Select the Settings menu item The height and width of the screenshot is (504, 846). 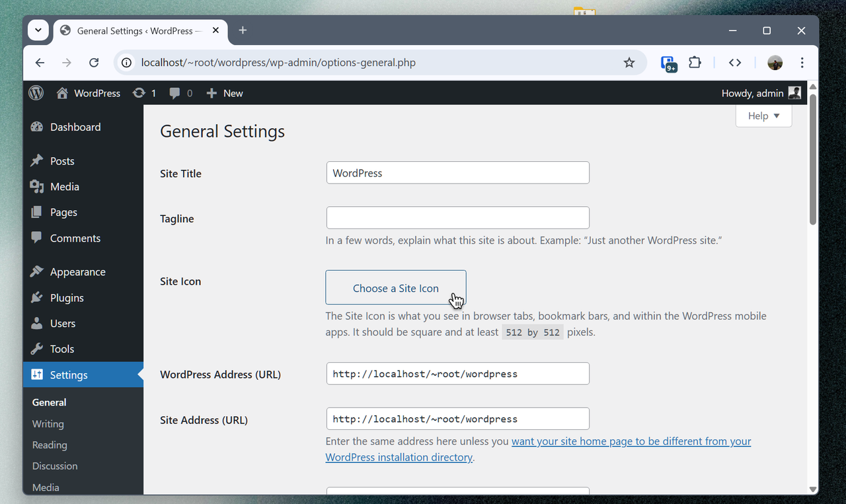(x=83, y=375)
